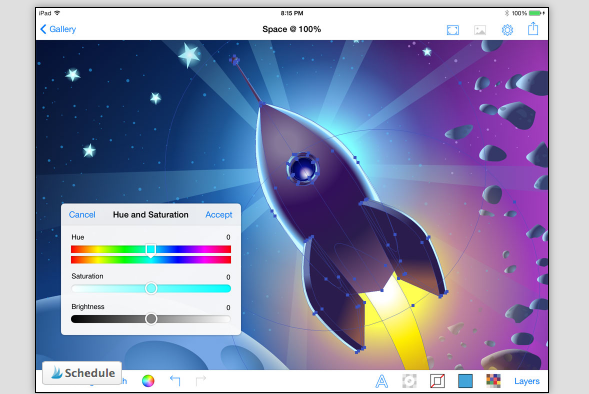Click the Saturation slider knob
This screenshot has width=589, height=394.
click(x=151, y=288)
